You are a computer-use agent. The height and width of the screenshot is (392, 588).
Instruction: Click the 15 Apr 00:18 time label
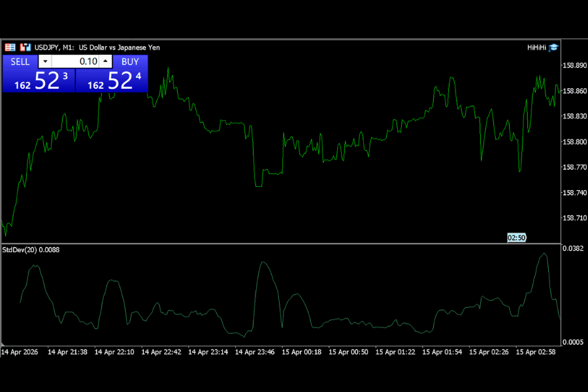tap(302, 352)
